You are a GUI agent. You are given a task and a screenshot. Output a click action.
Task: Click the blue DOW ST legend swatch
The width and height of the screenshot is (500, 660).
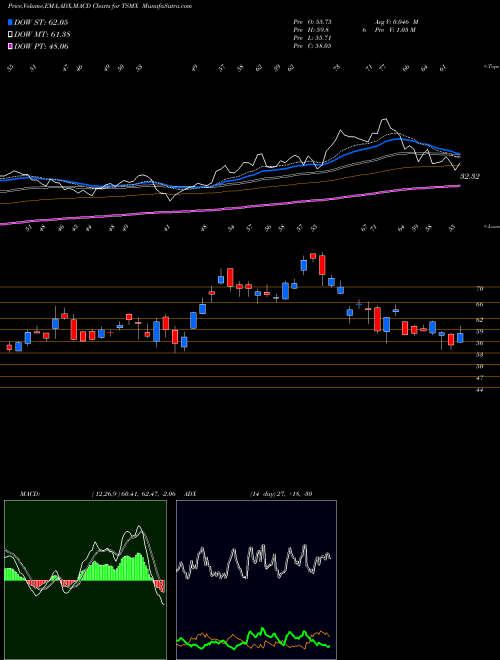(10, 22)
